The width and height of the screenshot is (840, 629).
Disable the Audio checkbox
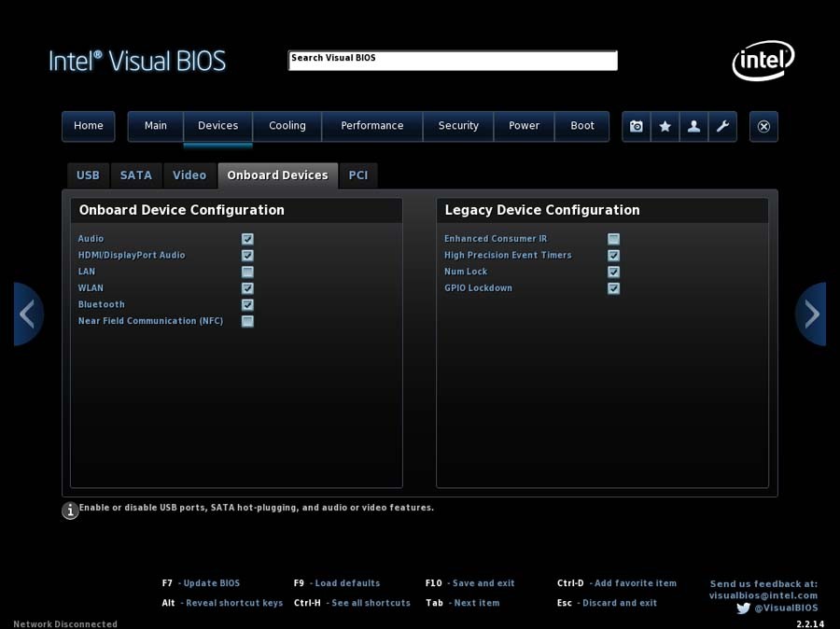[x=247, y=239]
